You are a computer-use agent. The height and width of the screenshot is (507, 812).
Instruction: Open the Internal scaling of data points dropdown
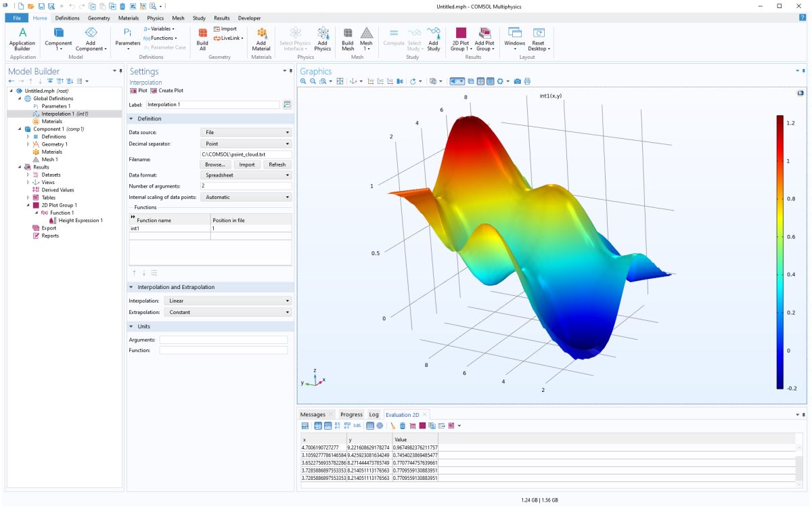[x=246, y=197]
